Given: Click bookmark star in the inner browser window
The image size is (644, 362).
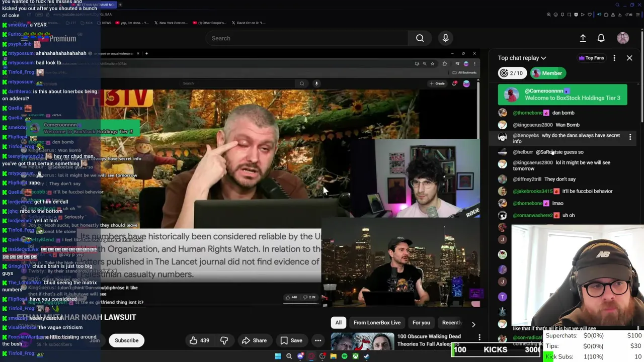Looking at the screenshot, I should 432,64.
